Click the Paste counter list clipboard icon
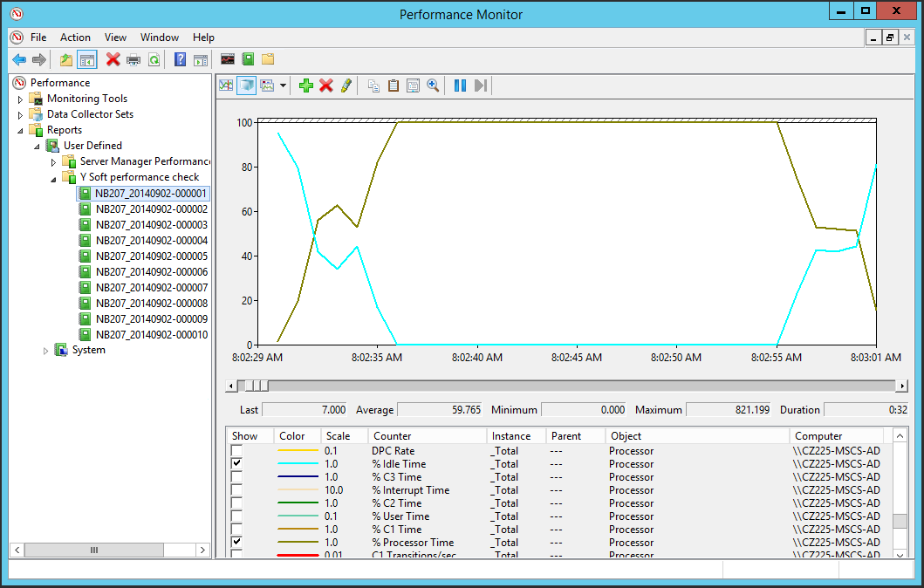The image size is (924, 588). (x=393, y=85)
